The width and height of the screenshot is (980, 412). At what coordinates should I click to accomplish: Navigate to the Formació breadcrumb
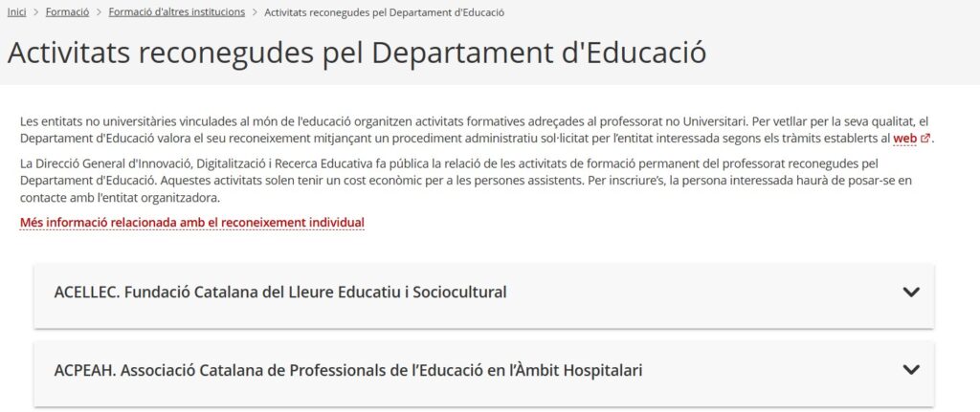67,12
